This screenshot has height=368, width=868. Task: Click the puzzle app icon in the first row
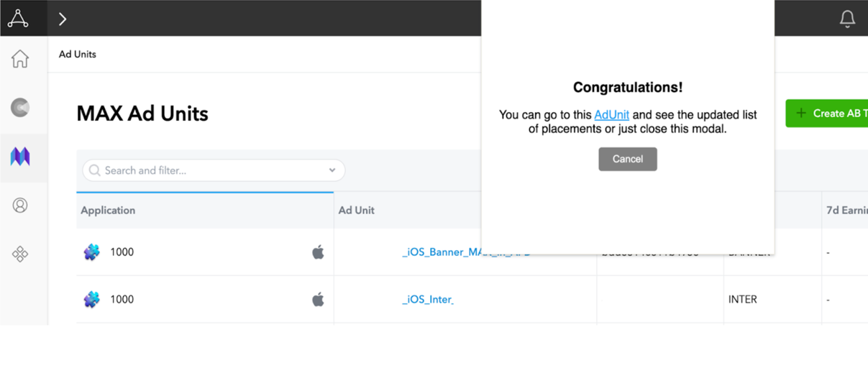(x=91, y=252)
